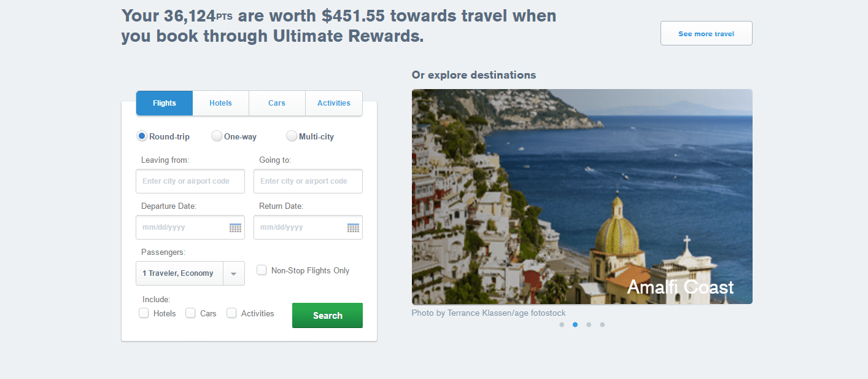868x379 pixels.
Task: View the Amalfi Coast destination image
Action: point(582,197)
